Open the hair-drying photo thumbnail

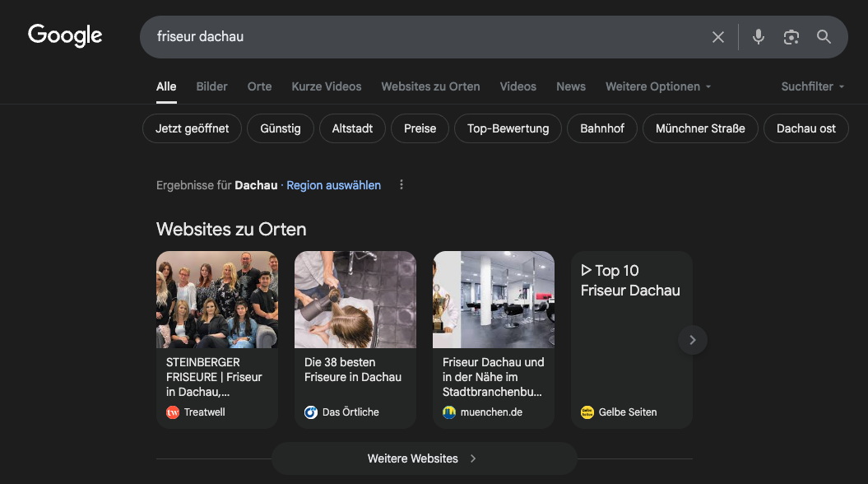[x=355, y=300]
